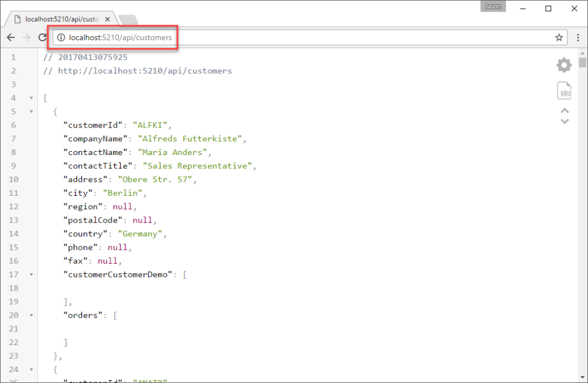The height and width of the screenshot is (383, 588).
Task: Collapse the customerCustomerDemo array
Action: click(32, 274)
